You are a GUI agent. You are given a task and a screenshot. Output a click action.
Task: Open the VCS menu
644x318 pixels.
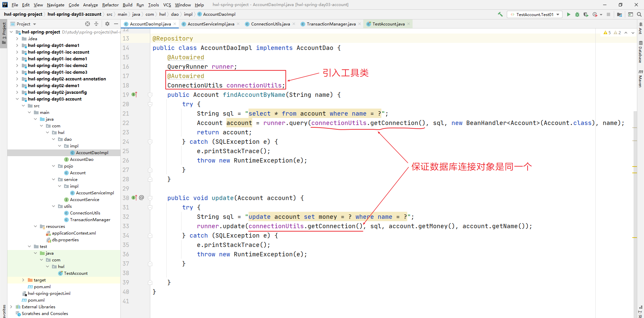click(167, 5)
